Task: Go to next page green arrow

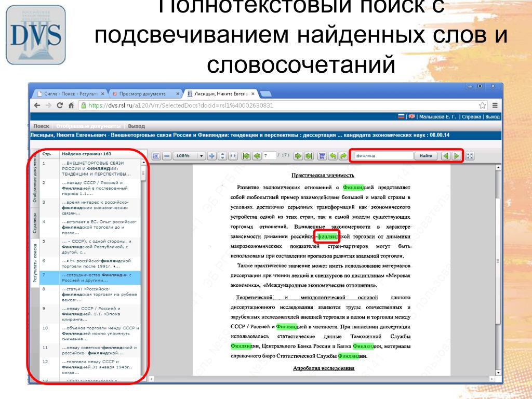Action: [x=298, y=156]
